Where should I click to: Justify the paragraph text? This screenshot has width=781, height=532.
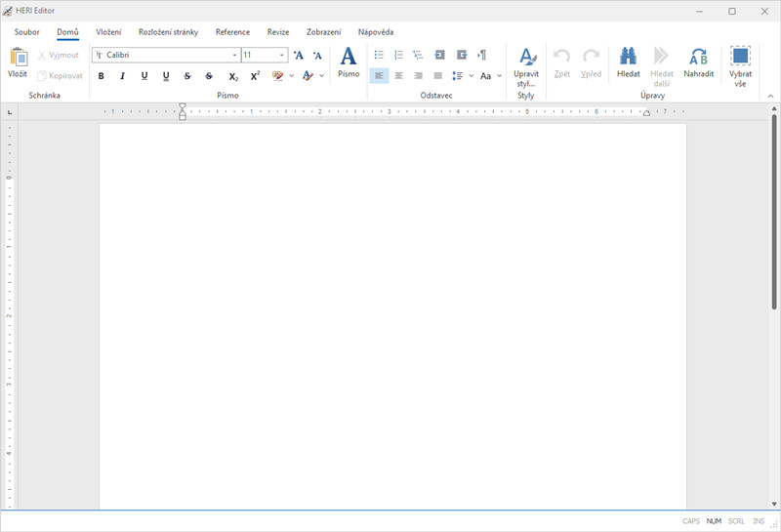point(437,76)
